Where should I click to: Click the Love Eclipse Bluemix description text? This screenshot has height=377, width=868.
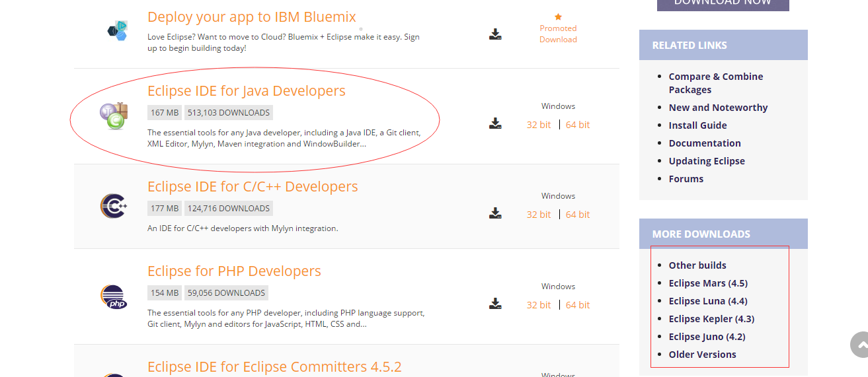[284, 42]
